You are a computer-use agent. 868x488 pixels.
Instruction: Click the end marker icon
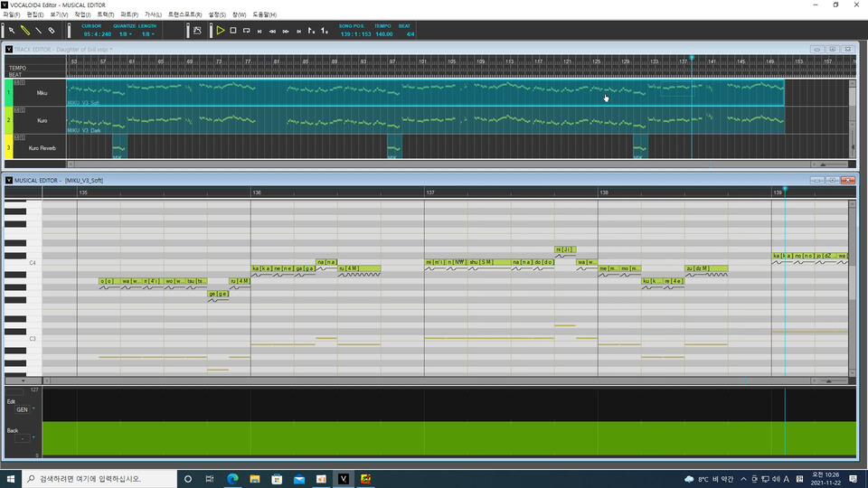pyautogui.click(x=325, y=31)
